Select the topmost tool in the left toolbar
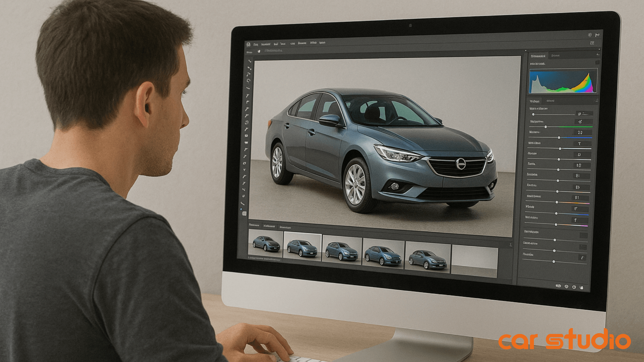The width and height of the screenshot is (644, 362). (x=250, y=61)
